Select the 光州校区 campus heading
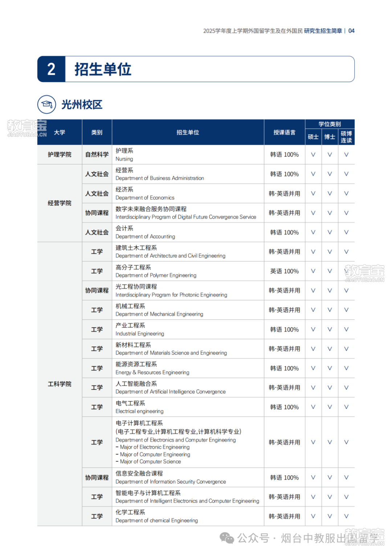The height and width of the screenshot is (554, 392). (82, 104)
